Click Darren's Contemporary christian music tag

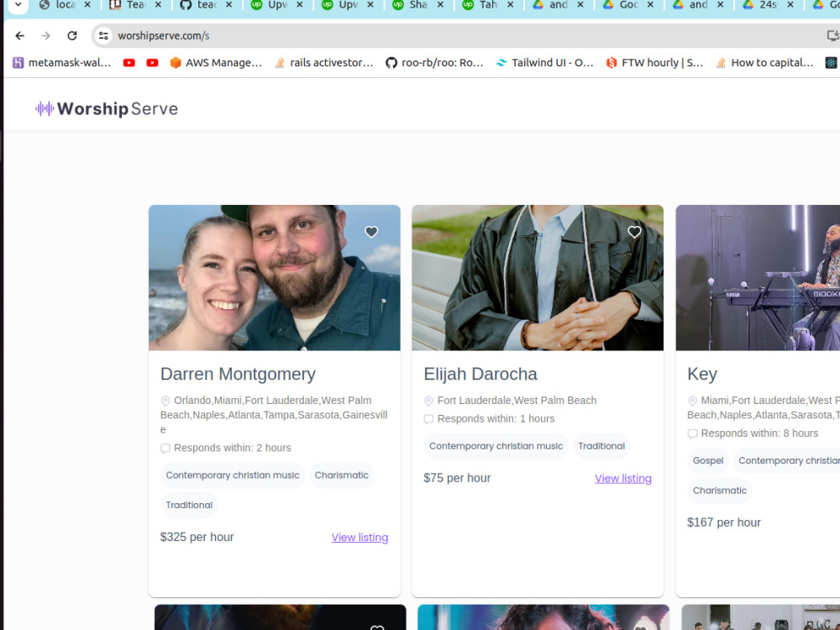[233, 475]
